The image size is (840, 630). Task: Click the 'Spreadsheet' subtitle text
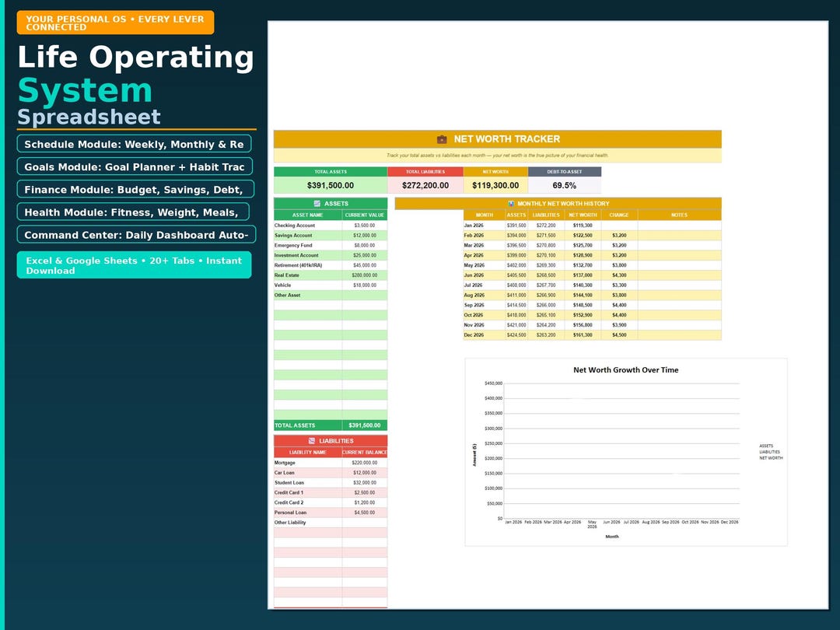[89, 117]
